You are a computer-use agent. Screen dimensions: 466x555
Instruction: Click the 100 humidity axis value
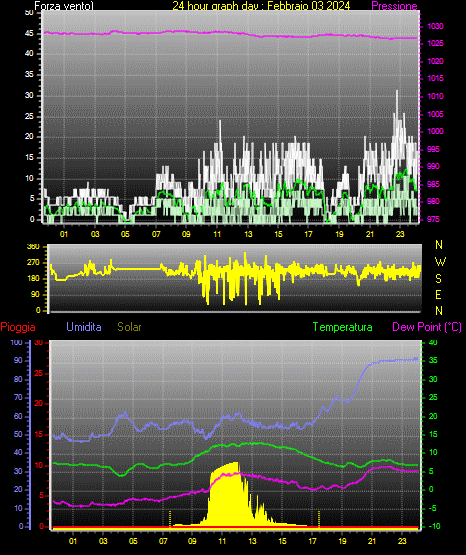16,342
